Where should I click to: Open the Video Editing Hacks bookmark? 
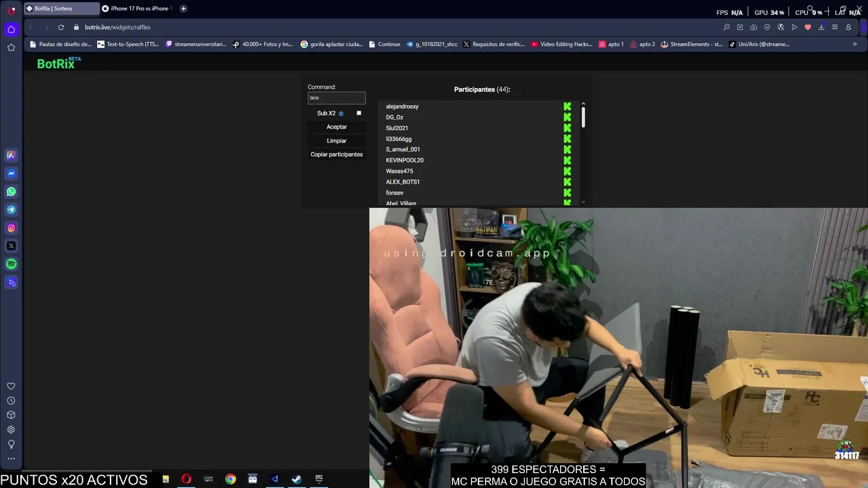[561, 44]
